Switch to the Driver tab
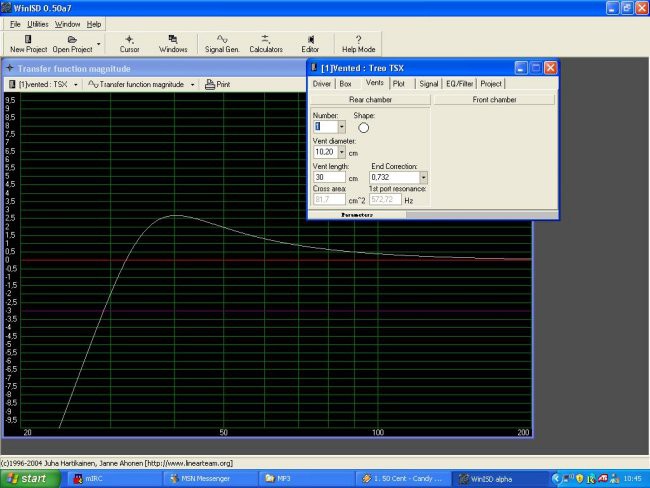The width and height of the screenshot is (650, 488). click(322, 84)
